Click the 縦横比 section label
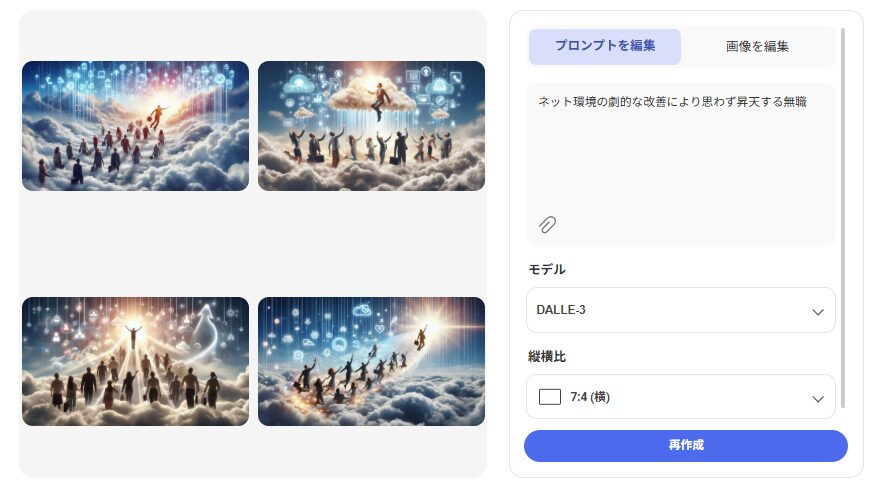Image resolution: width=872 pixels, height=485 pixels. 547,357
